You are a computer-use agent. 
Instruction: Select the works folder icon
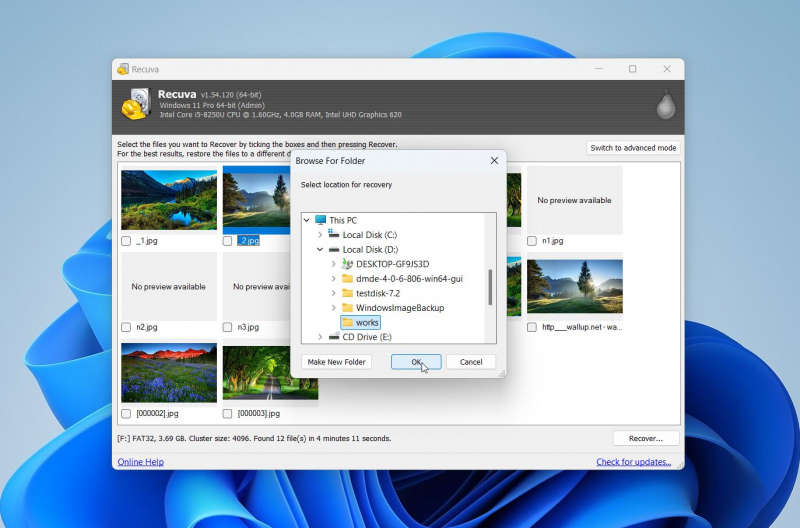[347, 322]
